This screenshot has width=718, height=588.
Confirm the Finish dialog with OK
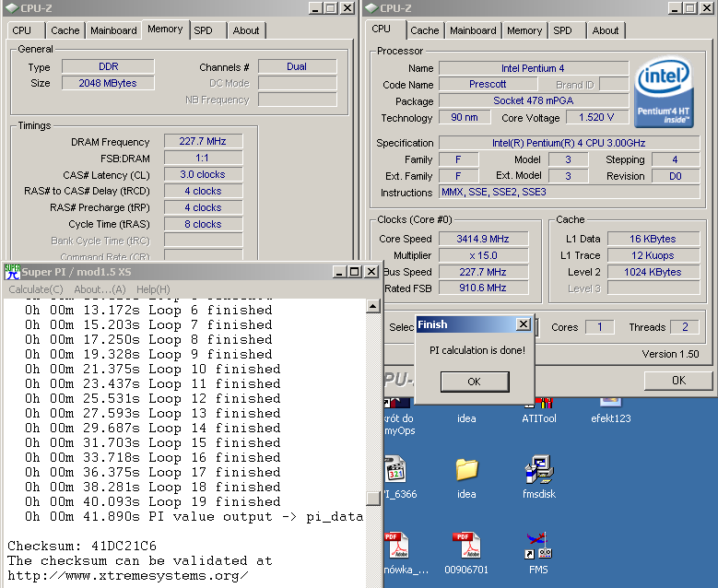(x=475, y=382)
